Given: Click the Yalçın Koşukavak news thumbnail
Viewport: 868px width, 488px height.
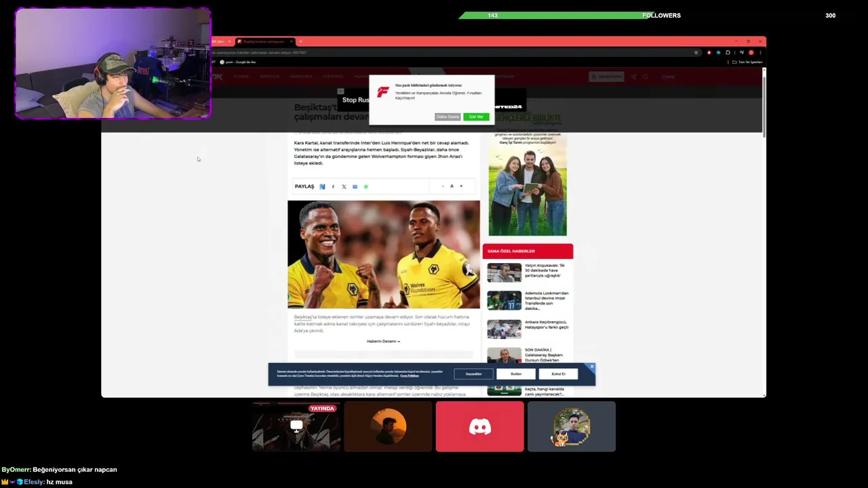Looking at the screenshot, I should click(504, 272).
